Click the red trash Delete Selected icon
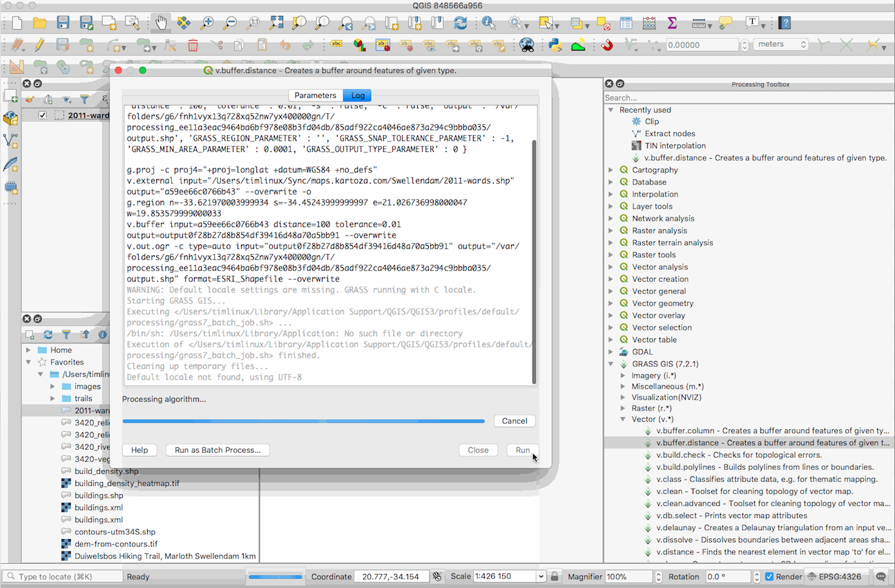The height and width of the screenshot is (588, 895). tap(193, 46)
